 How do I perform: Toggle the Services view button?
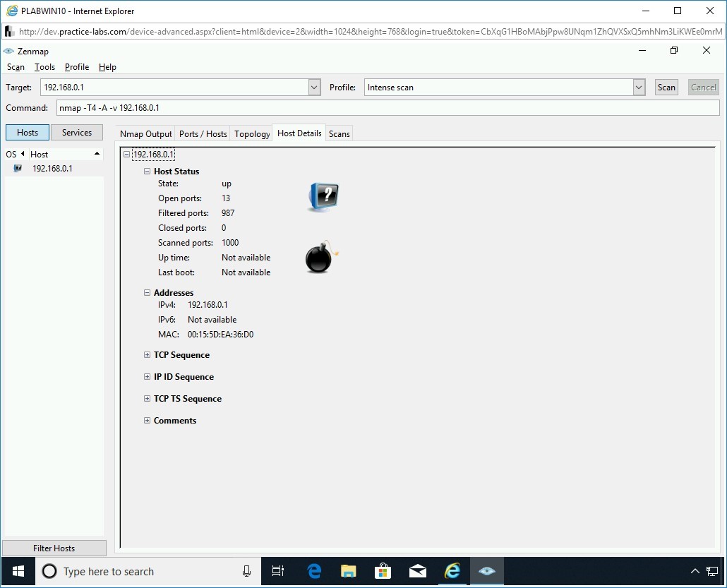77,133
